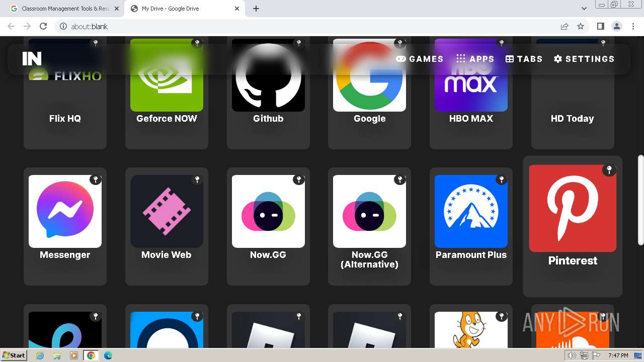Pin the Geforce NOW app
Viewport: 644px width, 362px height.
tap(197, 43)
